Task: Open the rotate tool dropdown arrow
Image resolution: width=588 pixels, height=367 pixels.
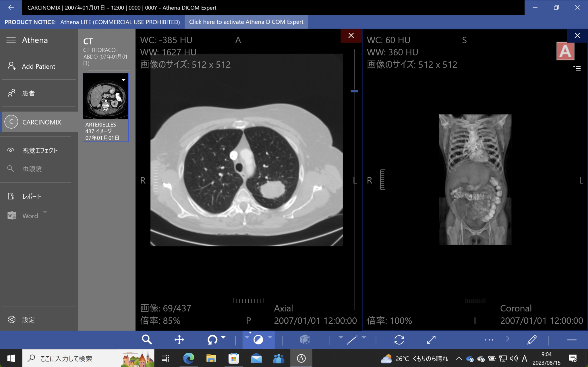Action: tap(223, 337)
